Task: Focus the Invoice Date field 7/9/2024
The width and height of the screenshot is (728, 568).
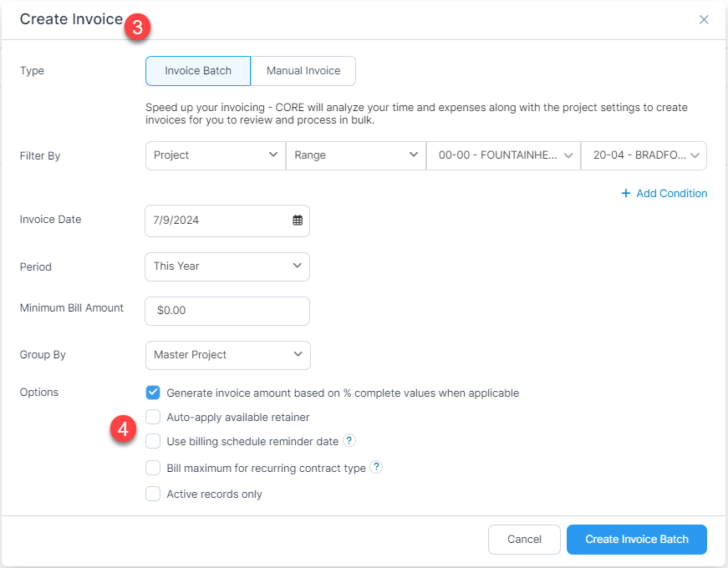Action: (227, 221)
